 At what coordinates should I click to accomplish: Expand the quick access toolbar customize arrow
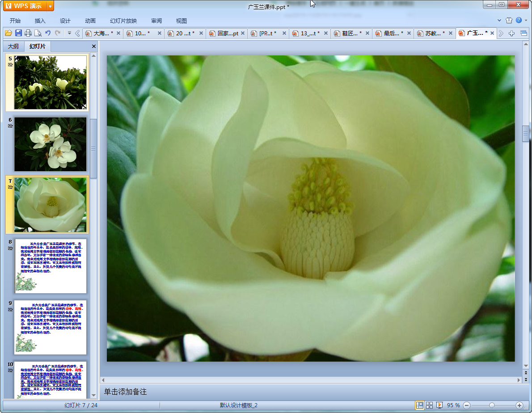pyautogui.click(x=69, y=33)
